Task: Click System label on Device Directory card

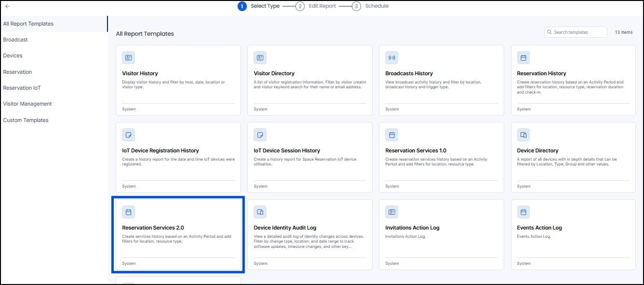Action: click(x=524, y=186)
